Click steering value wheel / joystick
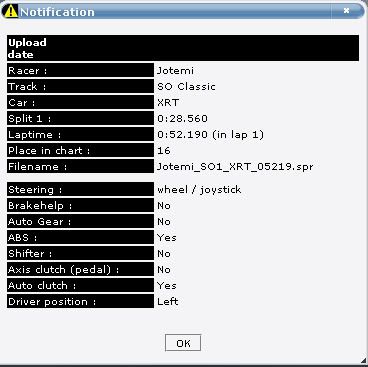 point(199,190)
